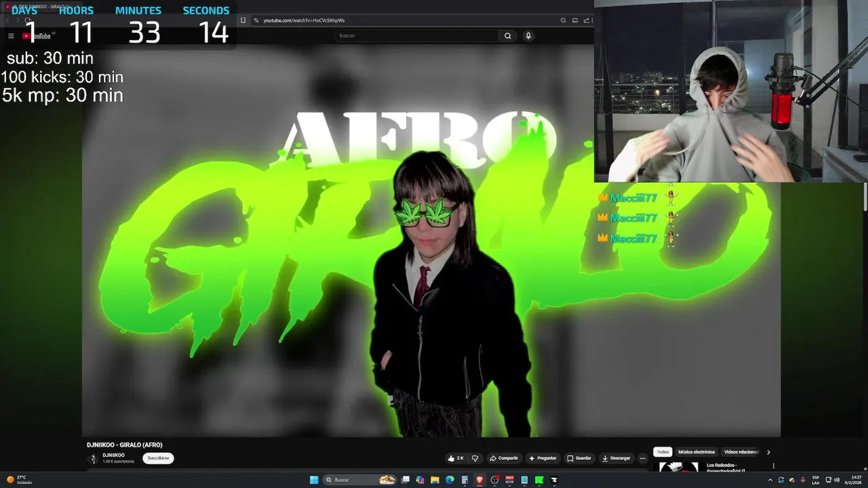Click the microphone tray icon
This screenshot has width=868, height=488.
pos(803,480)
